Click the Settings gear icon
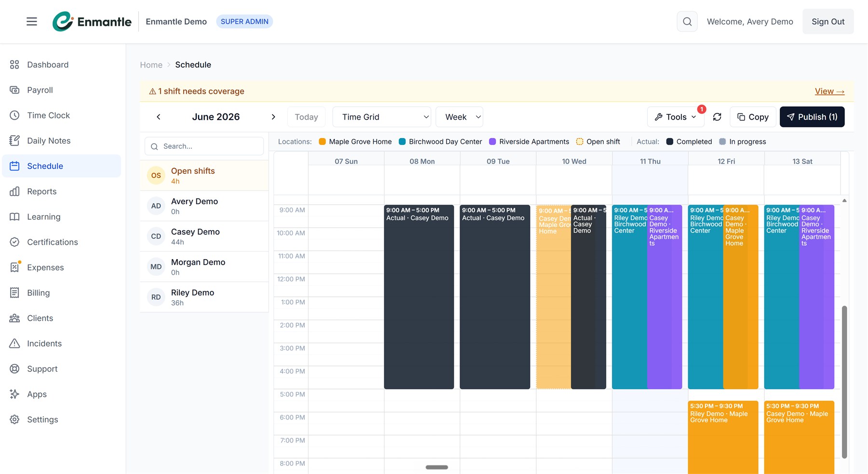Image resolution: width=868 pixels, height=474 pixels. coord(14,419)
